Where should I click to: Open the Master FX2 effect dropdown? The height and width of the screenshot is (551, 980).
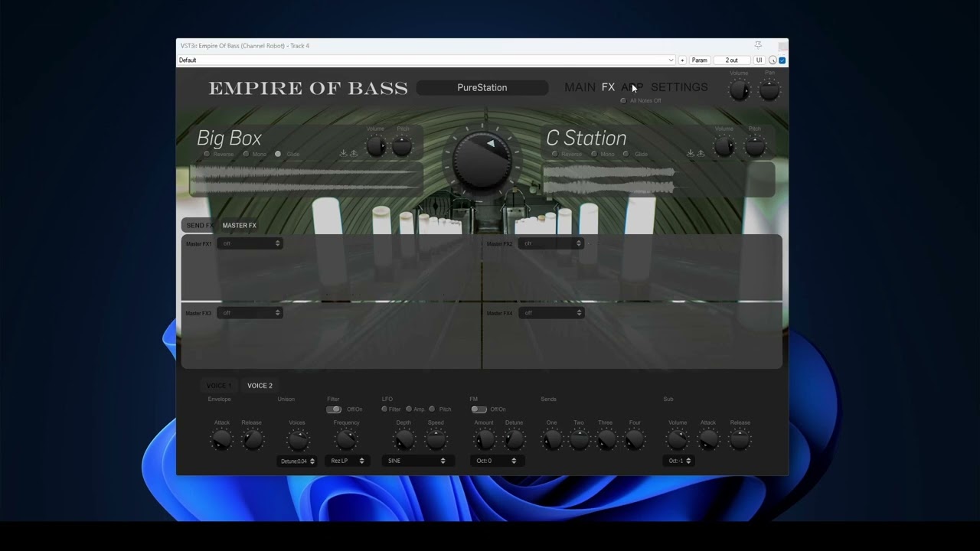pyautogui.click(x=550, y=243)
